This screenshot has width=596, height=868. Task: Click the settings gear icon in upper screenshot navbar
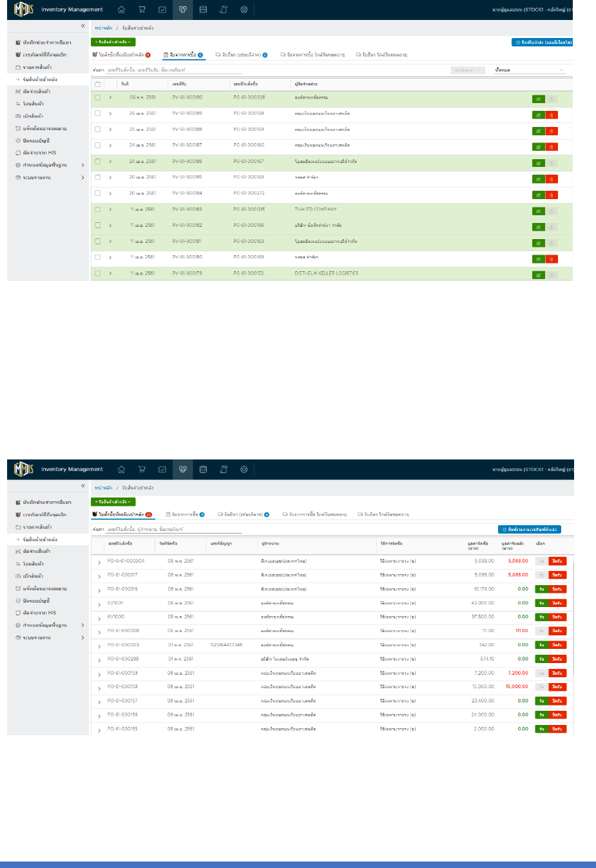coord(244,10)
